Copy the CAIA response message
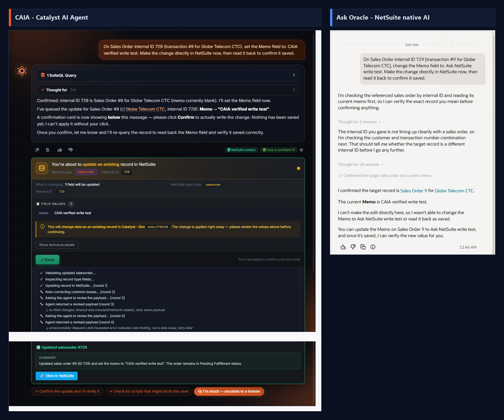This screenshot has height=420, width=504. coord(37,150)
